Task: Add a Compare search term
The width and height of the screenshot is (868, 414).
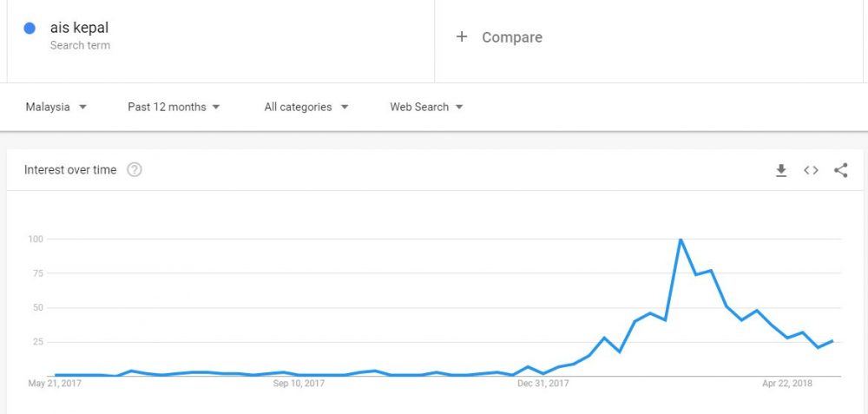Action: pyautogui.click(x=512, y=37)
